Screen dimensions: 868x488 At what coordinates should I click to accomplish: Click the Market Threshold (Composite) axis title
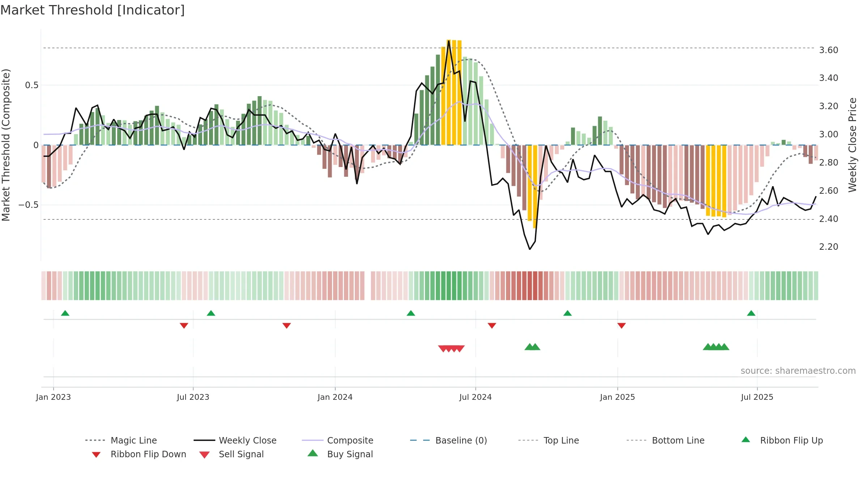point(6,145)
